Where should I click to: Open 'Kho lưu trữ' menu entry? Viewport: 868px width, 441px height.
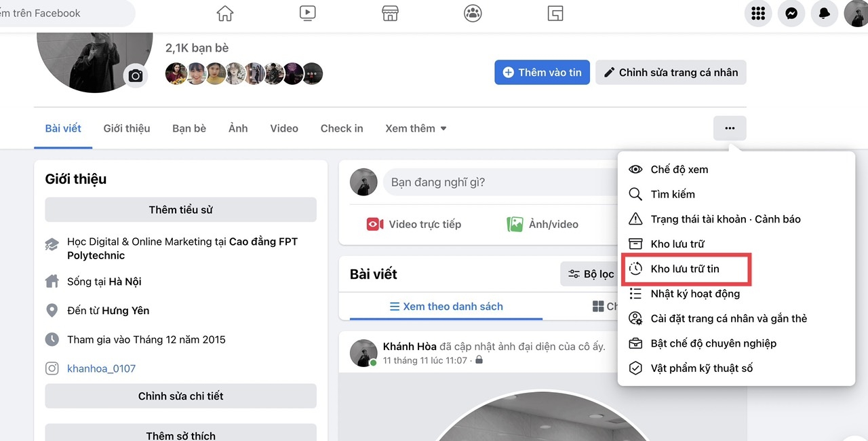[736, 244]
